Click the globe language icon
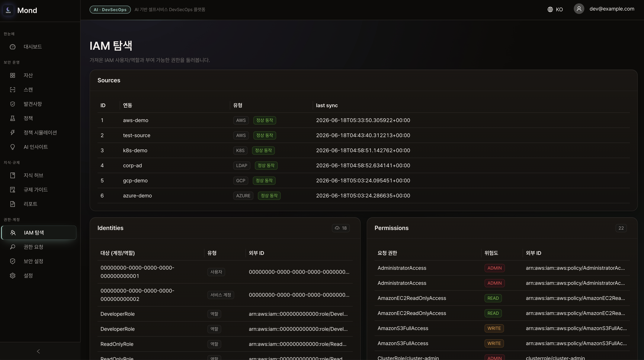The image size is (644, 360). (x=550, y=9)
